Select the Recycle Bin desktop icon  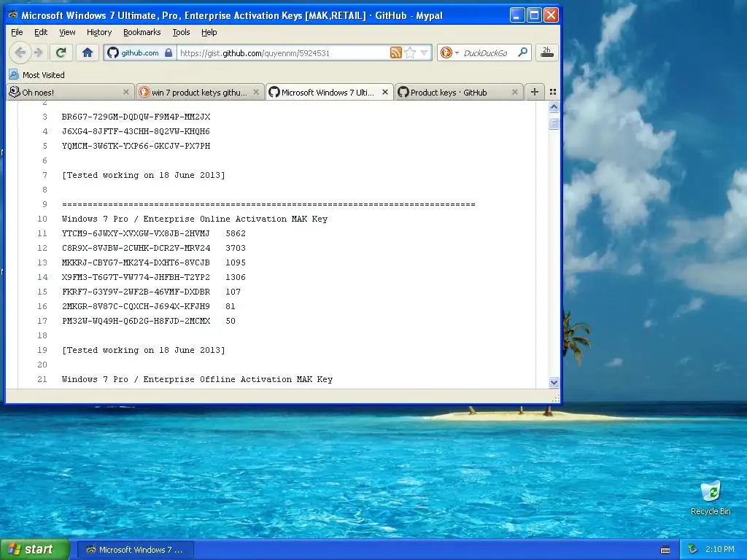coord(711,498)
